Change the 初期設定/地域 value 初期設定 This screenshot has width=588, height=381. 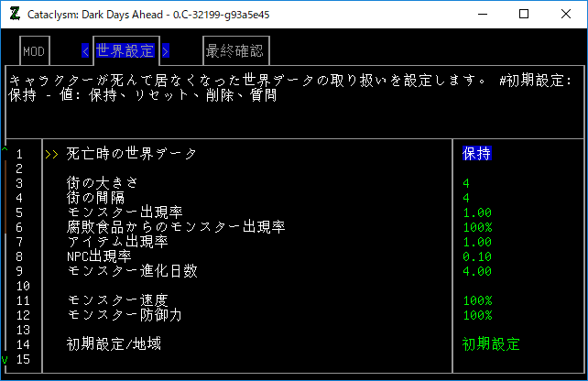(491, 344)
